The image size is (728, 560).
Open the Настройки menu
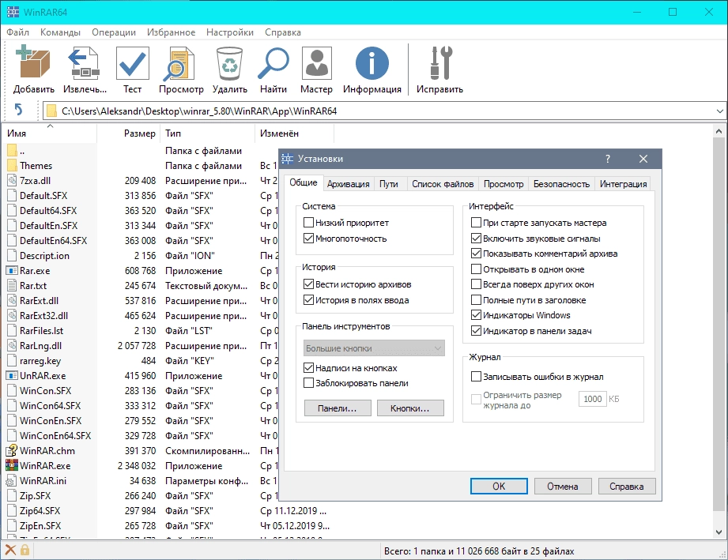pyautogui.click(x=230, y=32)
